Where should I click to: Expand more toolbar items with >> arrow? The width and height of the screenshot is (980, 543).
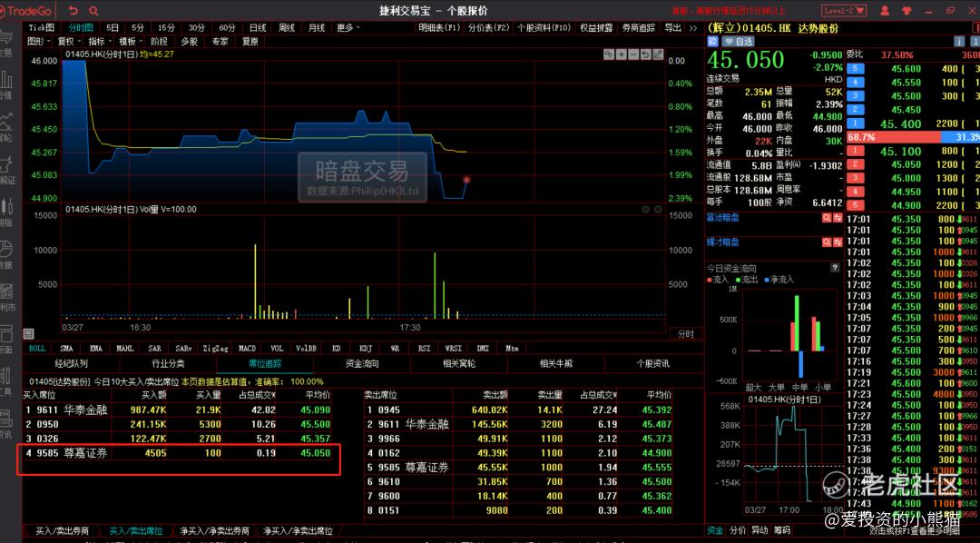click(693, 27)
